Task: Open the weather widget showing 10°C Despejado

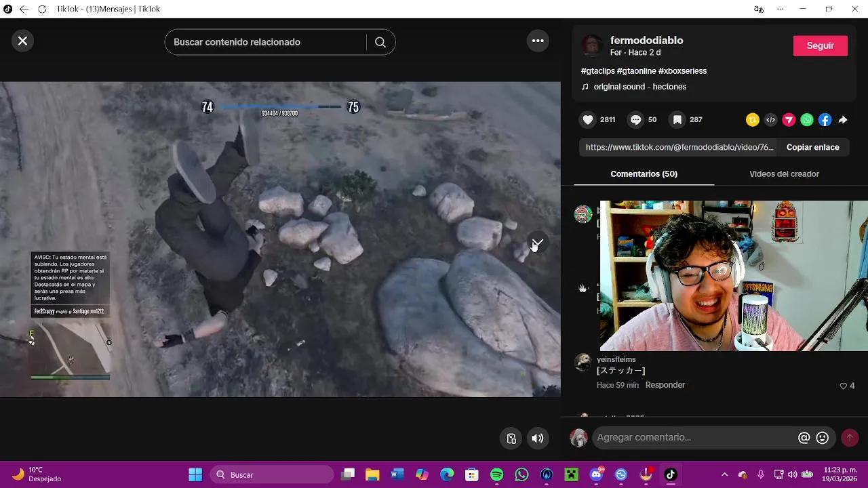Action: coord(38,474)
